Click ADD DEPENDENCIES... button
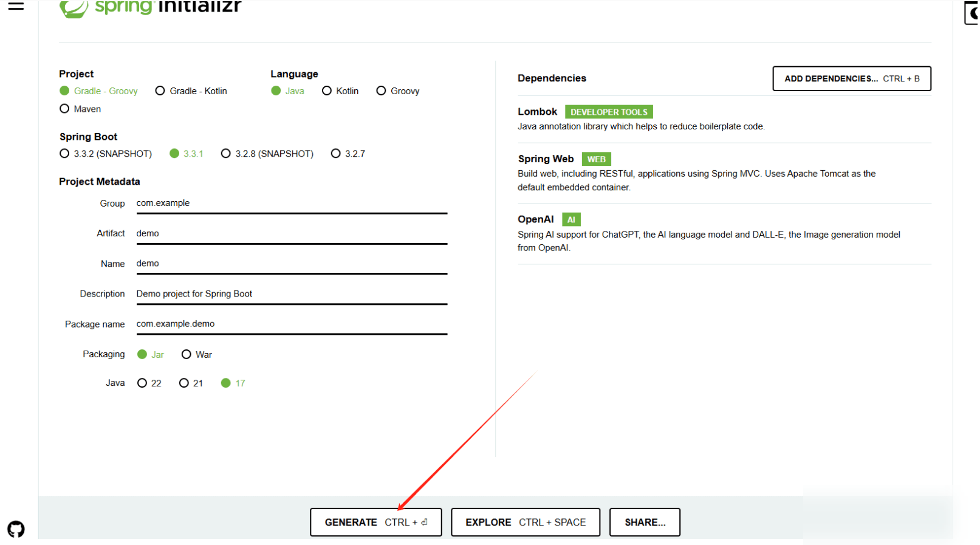The image size is (980, 545). pos(852,78)
